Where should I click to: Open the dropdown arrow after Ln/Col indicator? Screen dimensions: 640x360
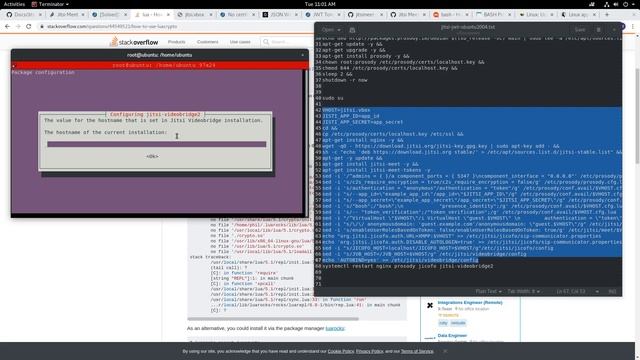597,291
